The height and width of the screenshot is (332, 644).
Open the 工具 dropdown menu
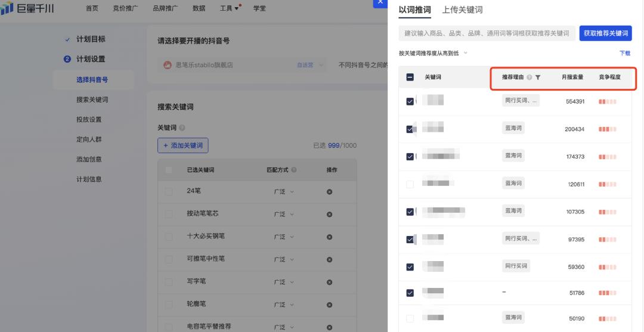click(229, 8)
